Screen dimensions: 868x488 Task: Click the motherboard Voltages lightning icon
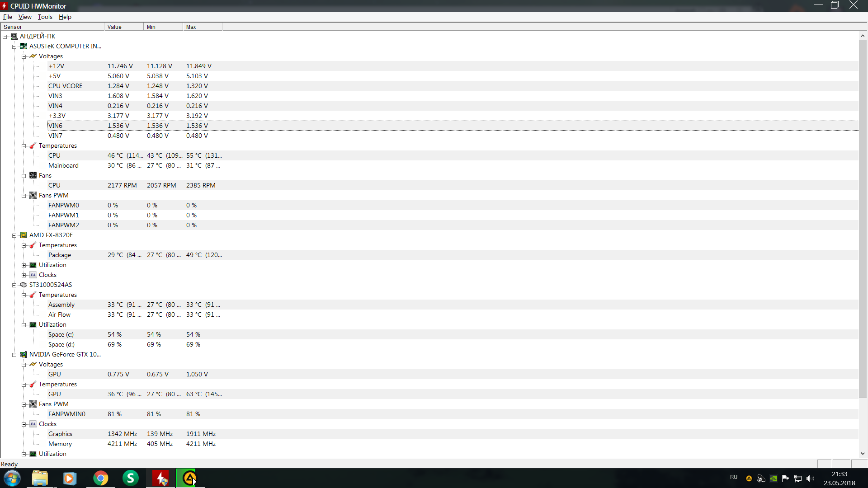pos(33,56)
